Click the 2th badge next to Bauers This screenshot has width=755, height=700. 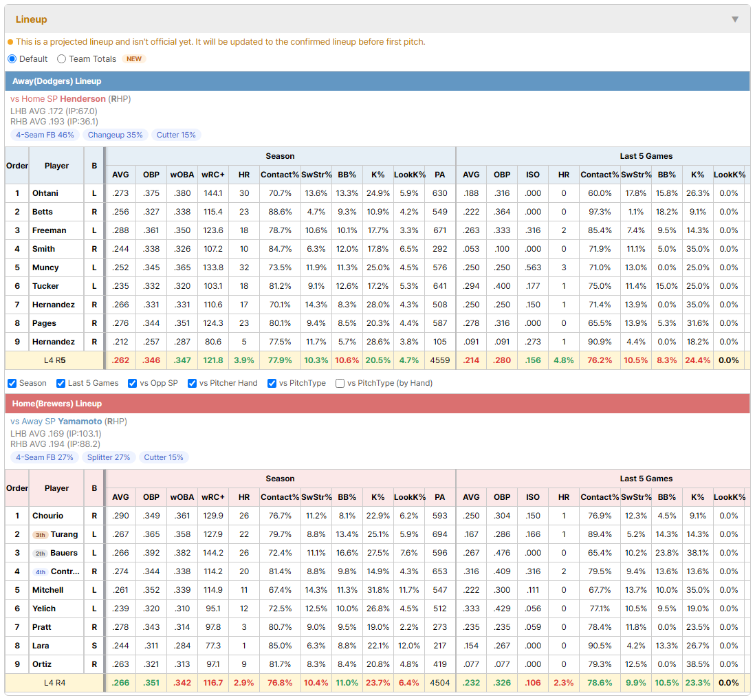[x=41, y=553]
